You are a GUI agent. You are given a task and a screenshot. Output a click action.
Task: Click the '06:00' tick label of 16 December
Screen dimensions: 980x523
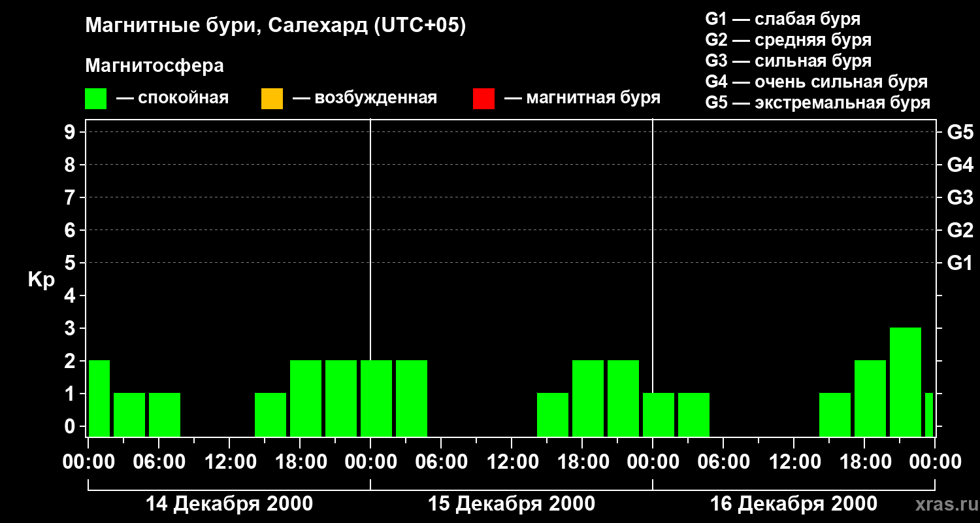[x=723, y=462]
